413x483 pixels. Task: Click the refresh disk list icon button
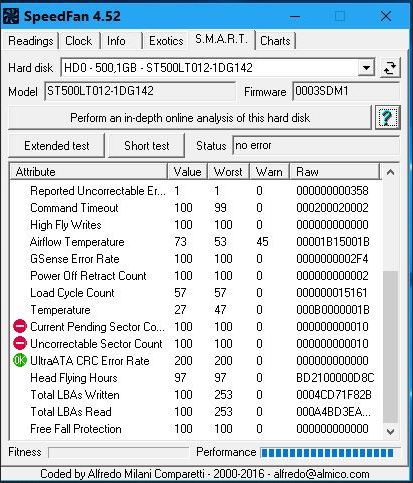[390, 68]
